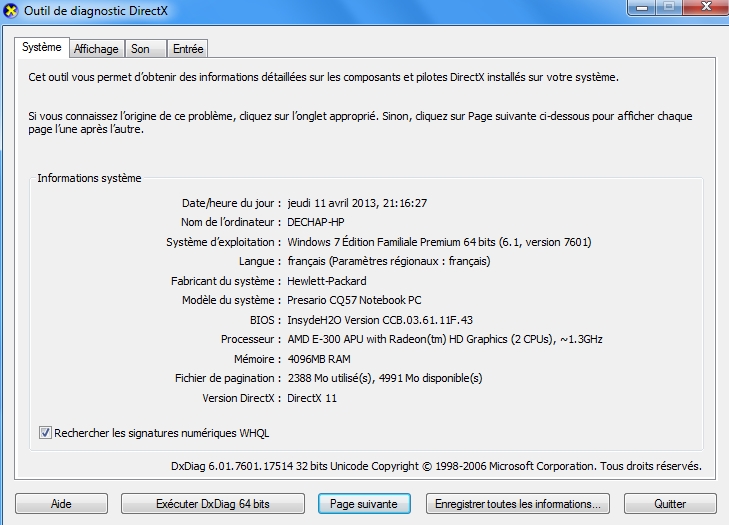Click the Quitter button

pos(670,504)
